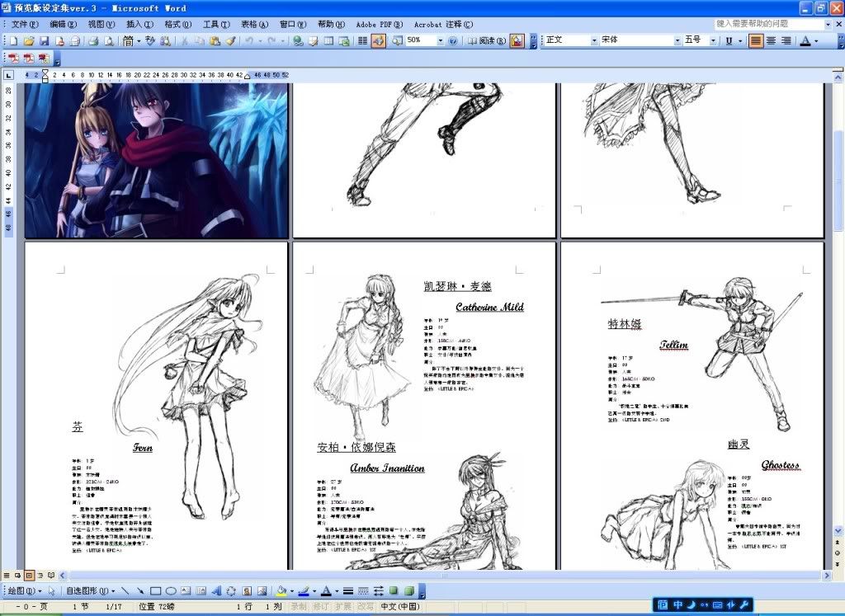Screen dimensions: 845x616
Task: Toggle center text alignment
Action: (771, 41)
